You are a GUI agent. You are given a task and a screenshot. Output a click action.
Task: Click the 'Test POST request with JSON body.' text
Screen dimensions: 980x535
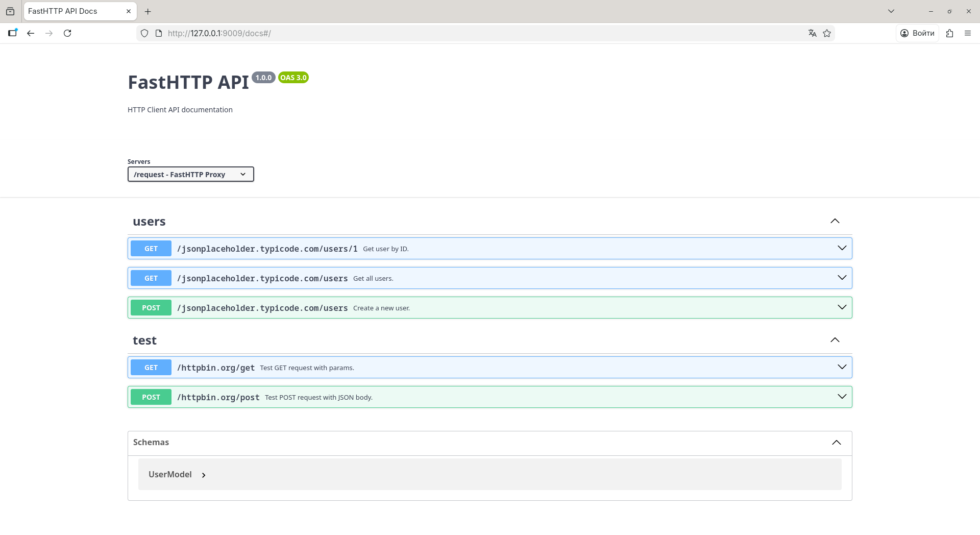(318, 398)
